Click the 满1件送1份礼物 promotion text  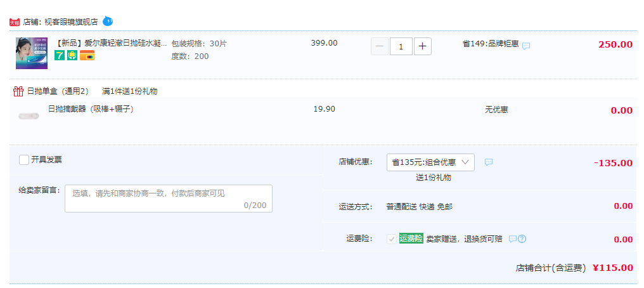click(x=130, y=91)
